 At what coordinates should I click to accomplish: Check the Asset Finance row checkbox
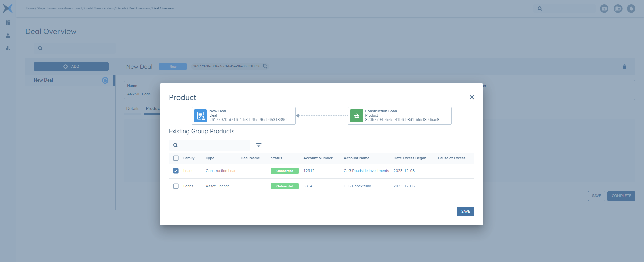point(176,186)
